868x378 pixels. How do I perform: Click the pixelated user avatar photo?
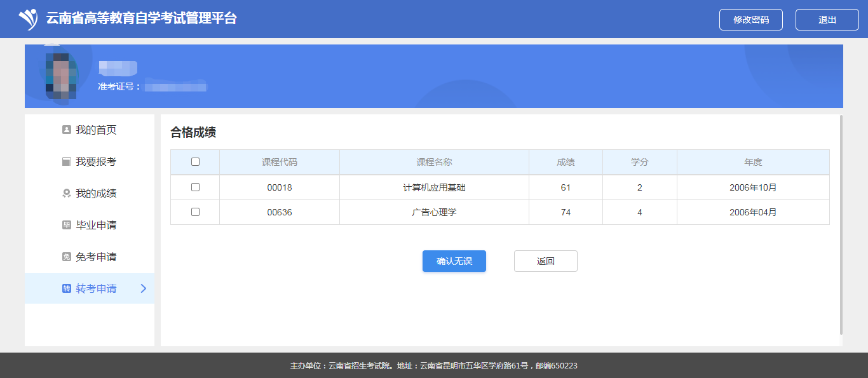60,76
